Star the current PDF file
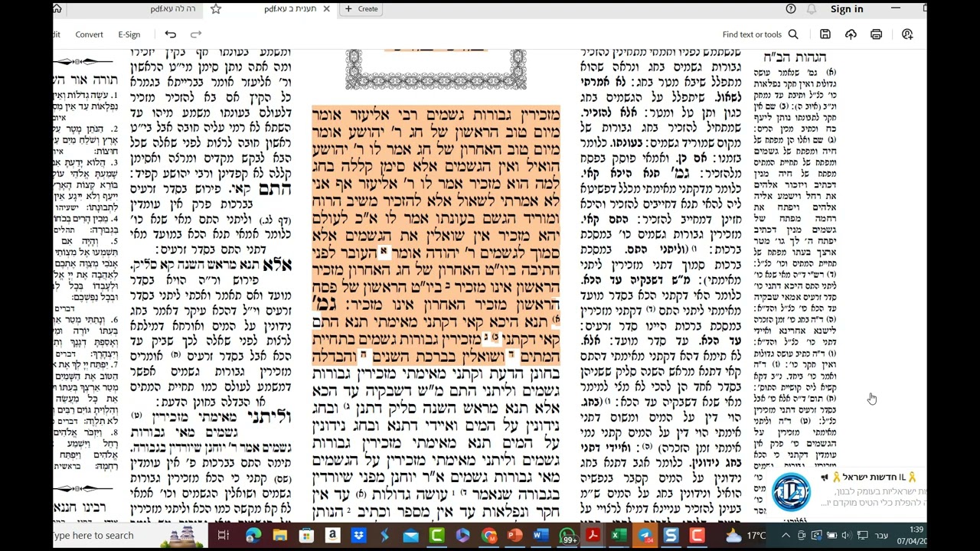980x551 pixels. (x=216, y=9)
